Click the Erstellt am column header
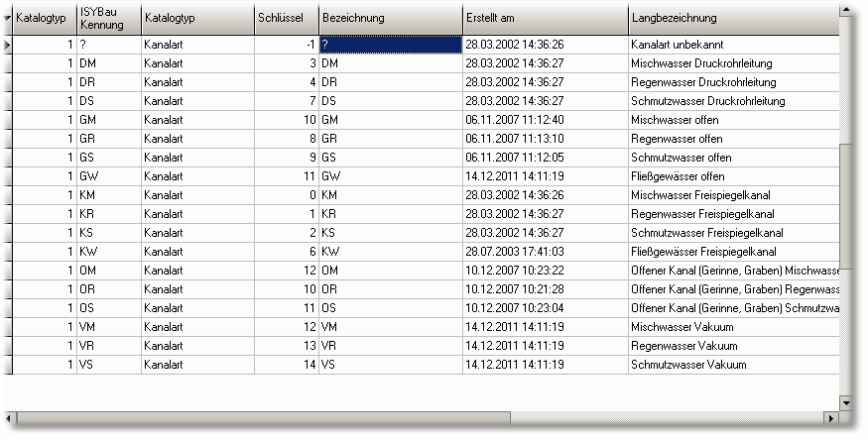868x440 pixels. 544,19
